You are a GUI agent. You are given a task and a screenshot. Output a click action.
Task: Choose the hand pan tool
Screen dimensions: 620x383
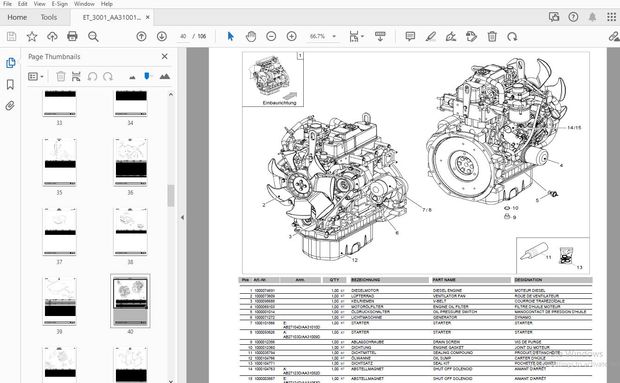point(251,37)
